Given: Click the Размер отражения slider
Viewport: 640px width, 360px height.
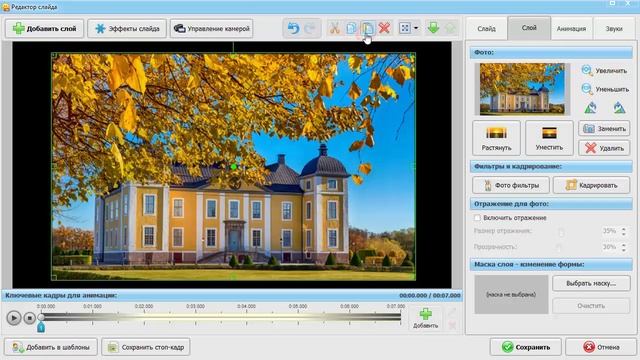Looking at the screenshot, I should coord(562,232).
